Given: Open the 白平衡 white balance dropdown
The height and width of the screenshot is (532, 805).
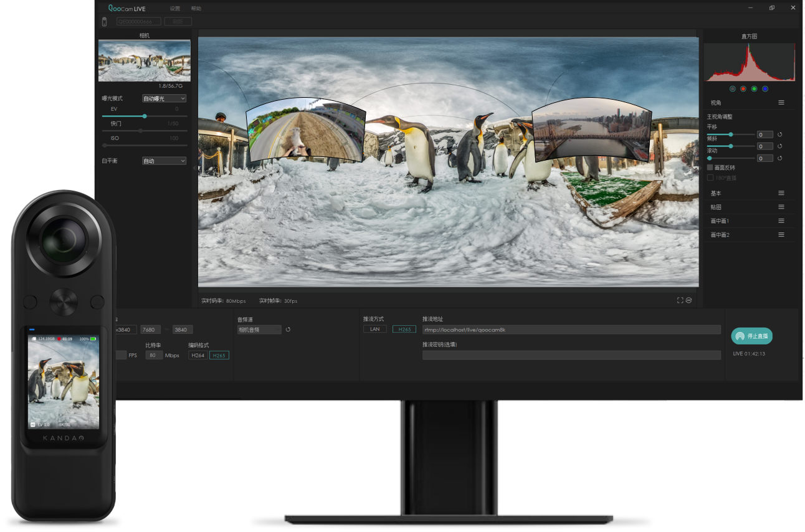Looking at the screenshot, I should coord(164,161).
